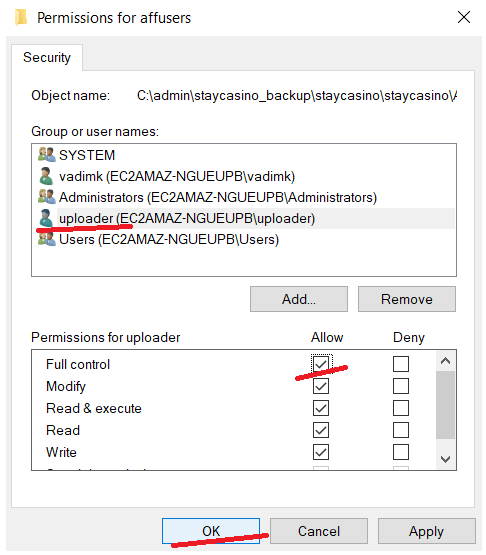Click the folder icon in title bar
Image resolution: width=486 pixels, height=555 pixels.
coord(21,17)
